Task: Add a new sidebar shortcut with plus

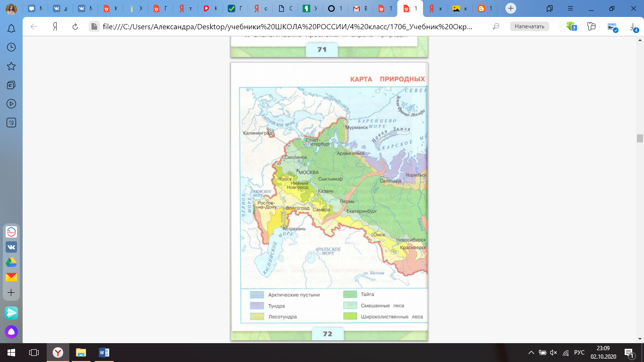Action: [11, 293]
